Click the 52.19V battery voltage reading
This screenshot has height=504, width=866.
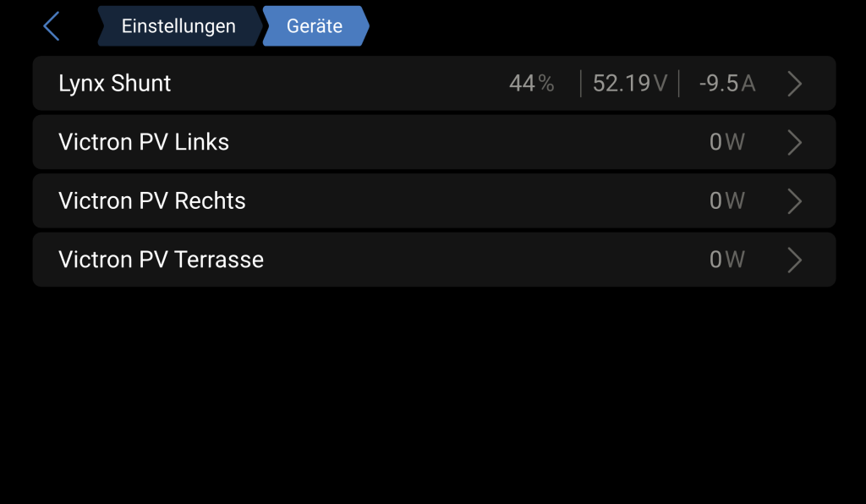(x=629, y=84)
